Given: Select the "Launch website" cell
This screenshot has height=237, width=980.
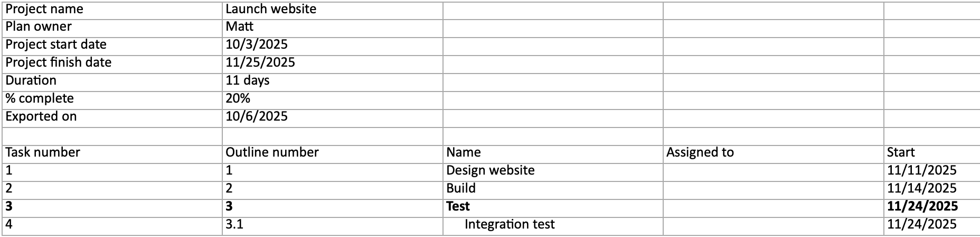Looking at the screenshot, I should (x=271, y=9).
